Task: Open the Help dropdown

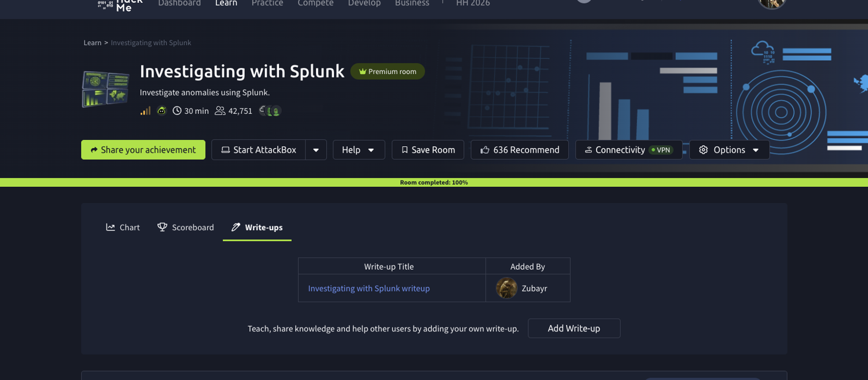Action: pyautogui.click(x=359, y=150)
